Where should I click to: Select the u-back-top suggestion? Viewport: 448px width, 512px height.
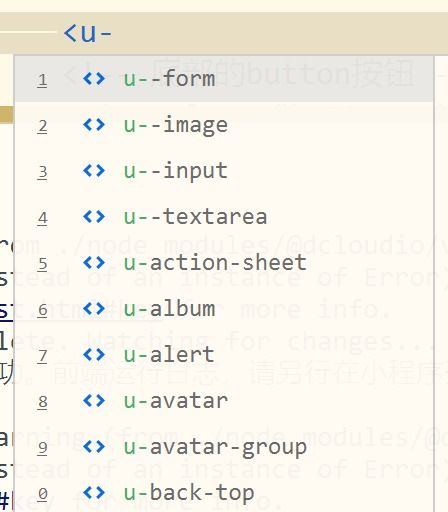[x=224, y=493]
